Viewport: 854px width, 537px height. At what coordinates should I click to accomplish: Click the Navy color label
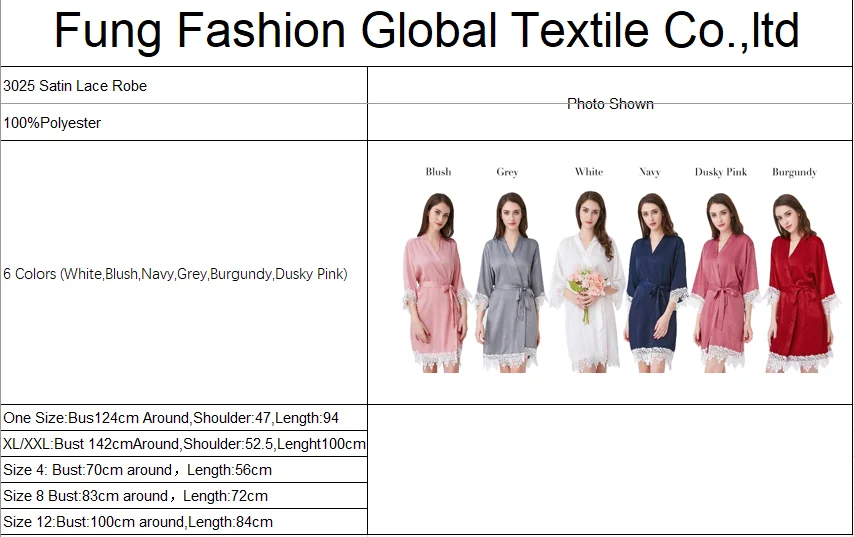click(650, 172)
